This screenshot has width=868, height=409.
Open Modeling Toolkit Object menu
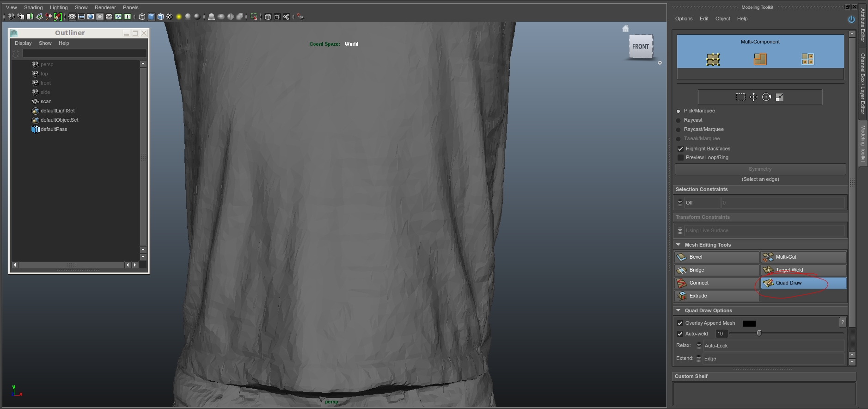point(722,19)
